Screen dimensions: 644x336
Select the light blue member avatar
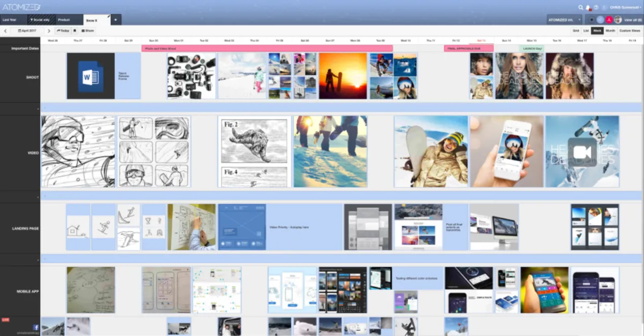pyautogui.click(x=601, y=20)
